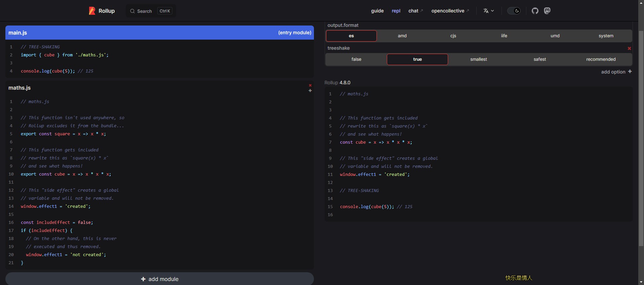
Task: Click the scrollbar down arrow
Action: point(641,282)
